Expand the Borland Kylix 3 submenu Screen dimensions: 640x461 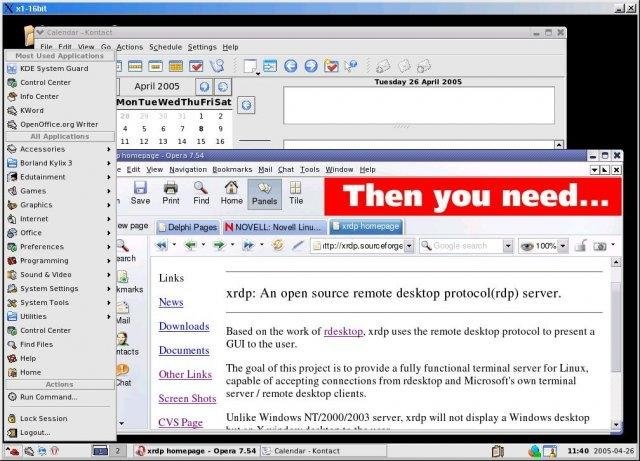click(x=60, y=163)
